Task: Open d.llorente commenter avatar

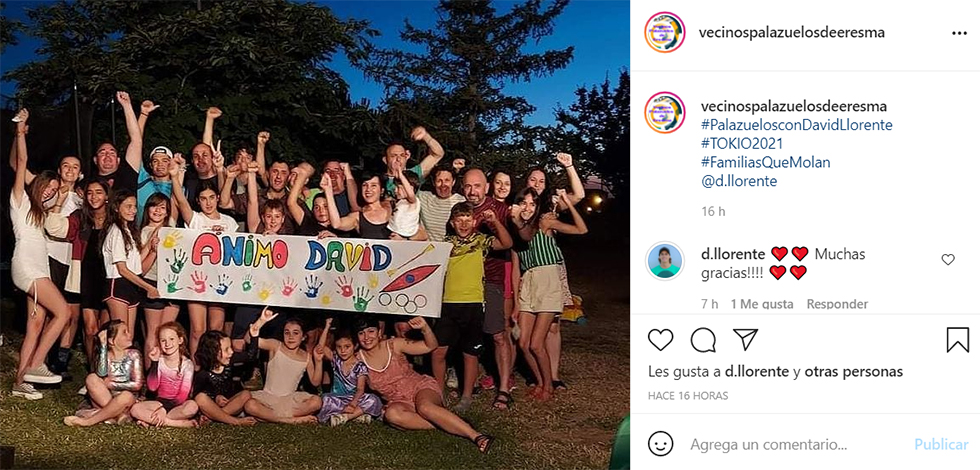Action: pos(665,261)
